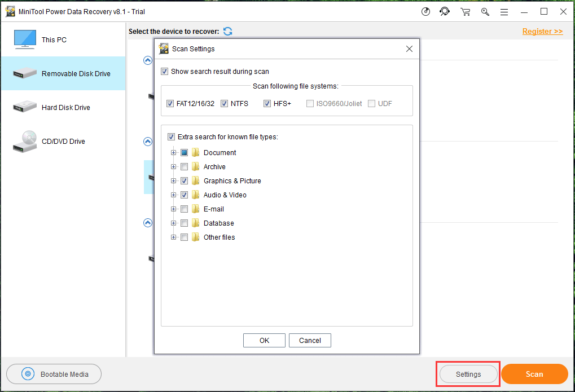Expand the Document tree node
575x392 pixels.
tap(174, 153)
